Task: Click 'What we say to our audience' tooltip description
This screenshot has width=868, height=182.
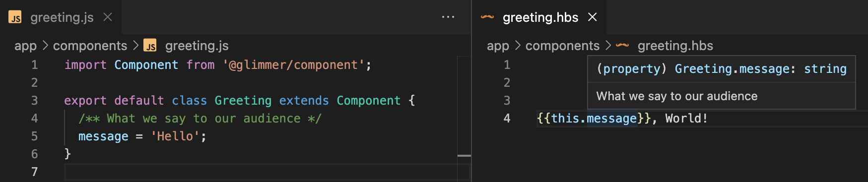Action: tap(677, 96)
